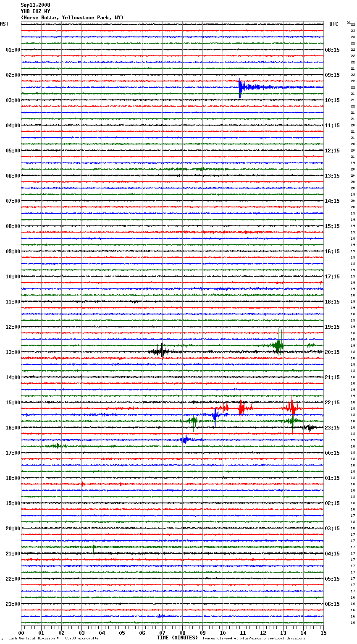Select the 01:00 MST hour label
This screenshot has height=644, width=357.
[13, 50]
